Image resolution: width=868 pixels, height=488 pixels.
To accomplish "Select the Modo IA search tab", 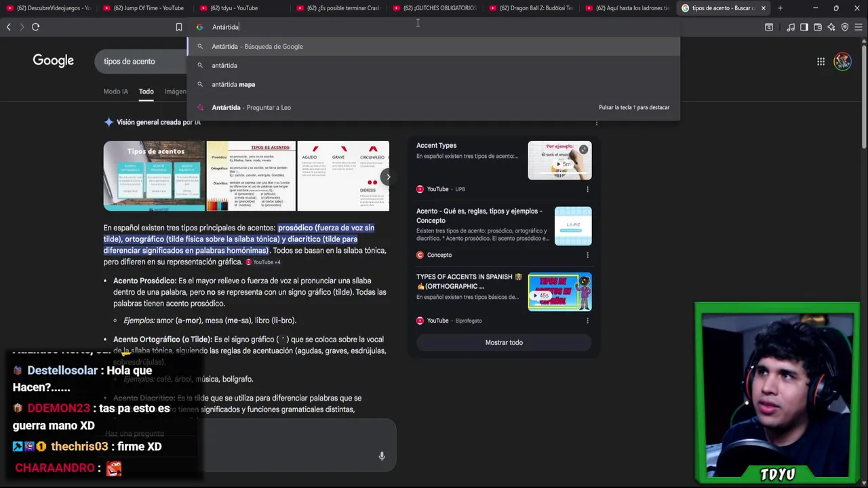I will (115, 91).
